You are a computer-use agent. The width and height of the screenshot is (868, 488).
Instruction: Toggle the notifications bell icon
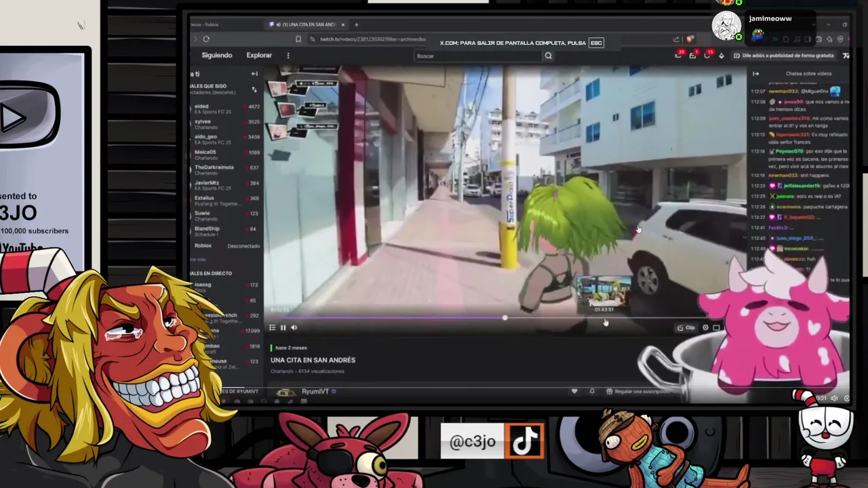pos(592,392)
